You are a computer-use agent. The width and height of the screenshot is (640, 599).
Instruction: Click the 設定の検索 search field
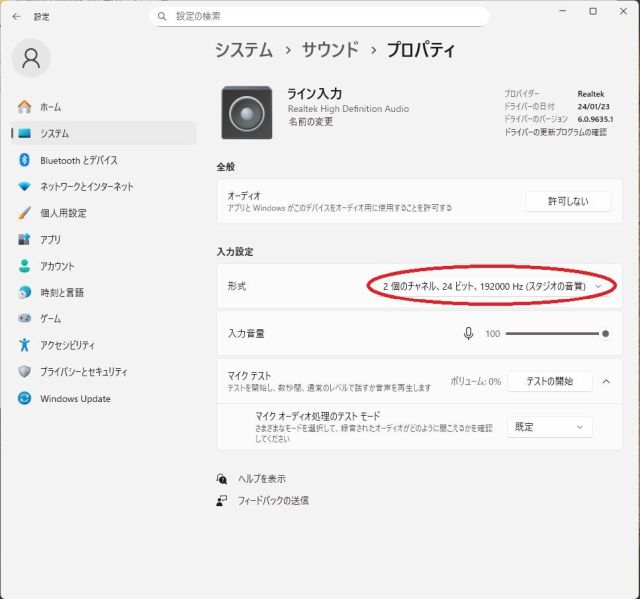coord(320,17)
